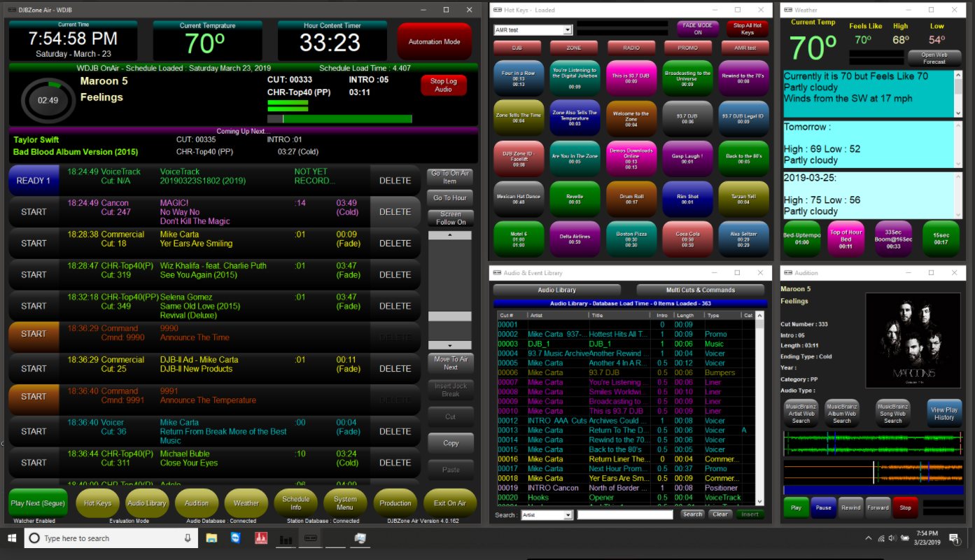Stop audition playback with red Stop button

point(905,507)
